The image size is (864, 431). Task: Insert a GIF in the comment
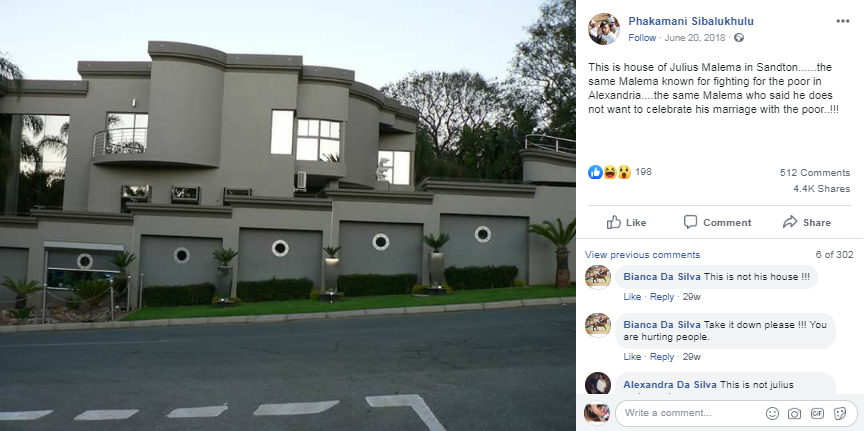[817, 413]
